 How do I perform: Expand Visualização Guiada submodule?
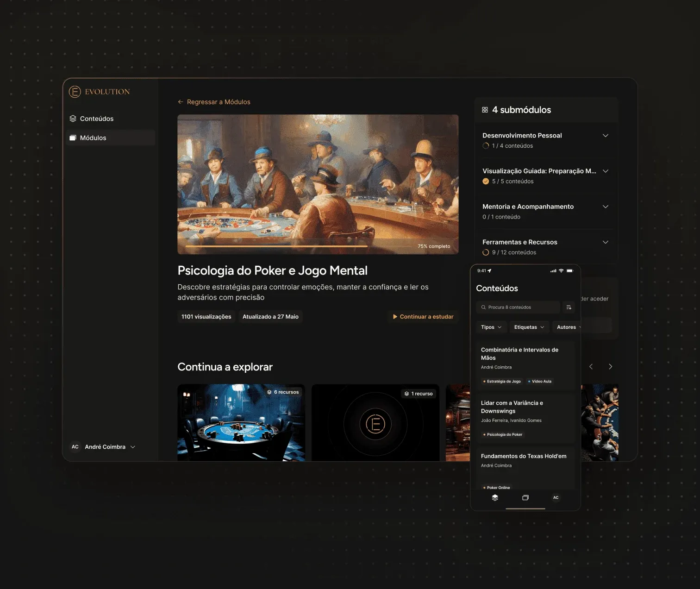(605, 171)
